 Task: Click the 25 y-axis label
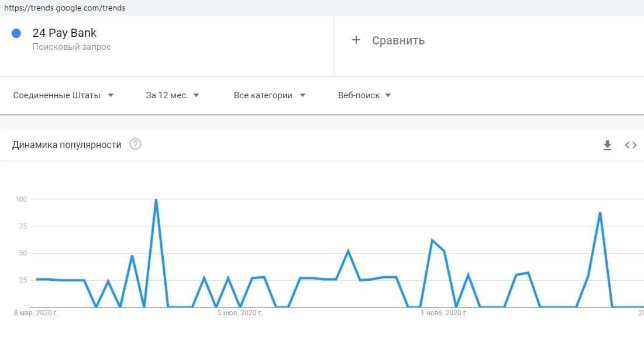click(x=23, y=280)
